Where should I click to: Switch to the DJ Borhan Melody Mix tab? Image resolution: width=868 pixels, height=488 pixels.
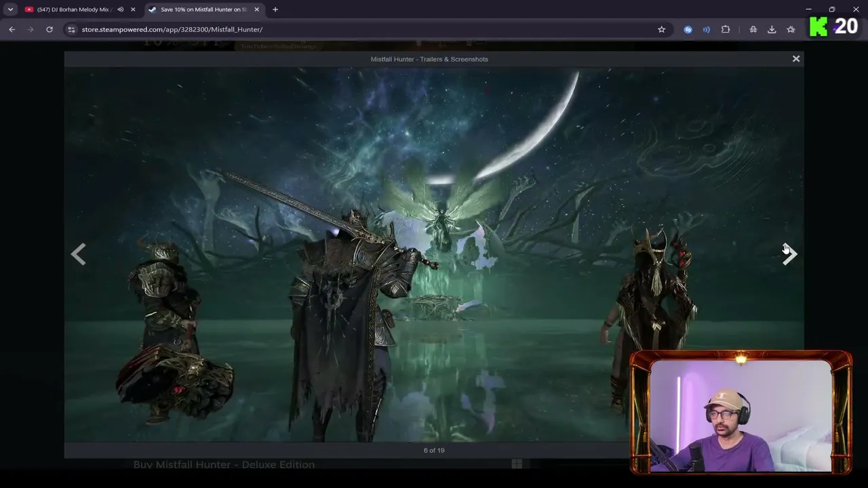(73, 9)
